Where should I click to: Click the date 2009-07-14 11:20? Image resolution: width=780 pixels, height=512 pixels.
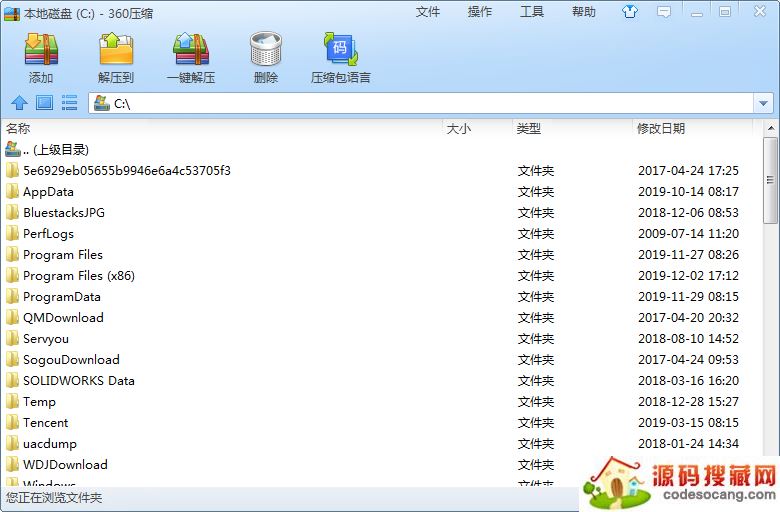coord(688,233)
